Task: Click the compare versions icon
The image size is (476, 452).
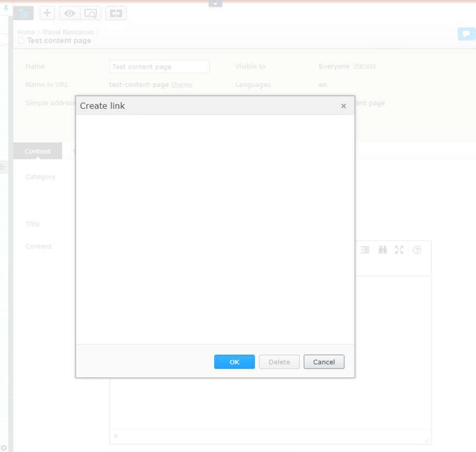Action: point(115,13)
